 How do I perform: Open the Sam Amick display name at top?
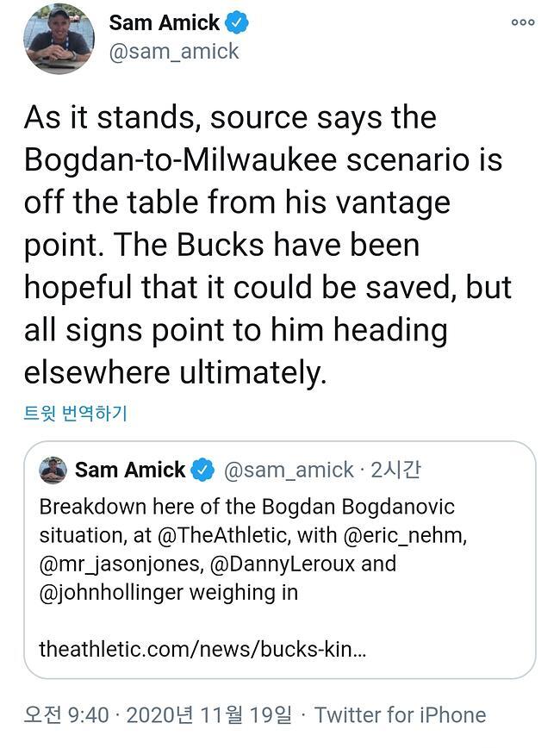pyautogui.click(x=165, y=22)
